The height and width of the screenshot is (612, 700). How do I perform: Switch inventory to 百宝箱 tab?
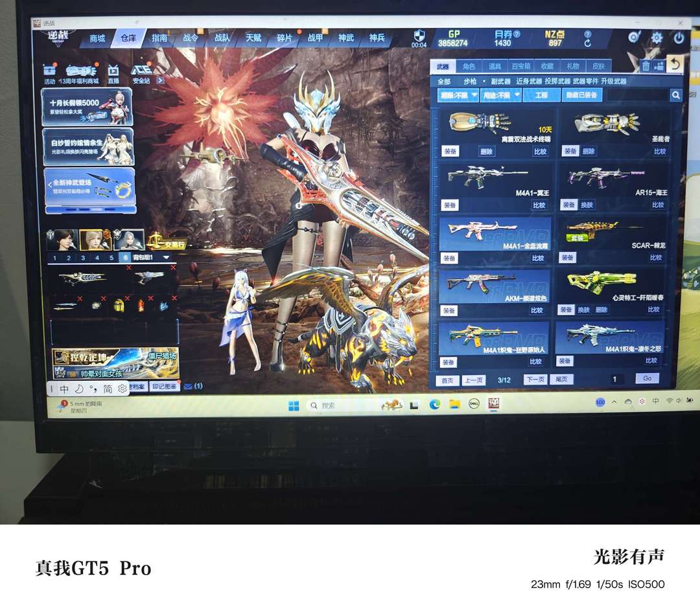click(x=521, y=67)
